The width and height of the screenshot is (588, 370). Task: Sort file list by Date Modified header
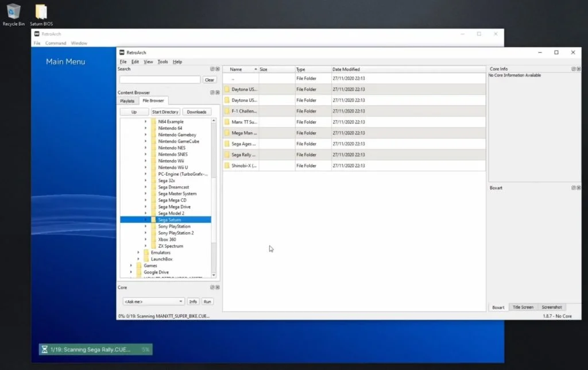pos(408,70)
